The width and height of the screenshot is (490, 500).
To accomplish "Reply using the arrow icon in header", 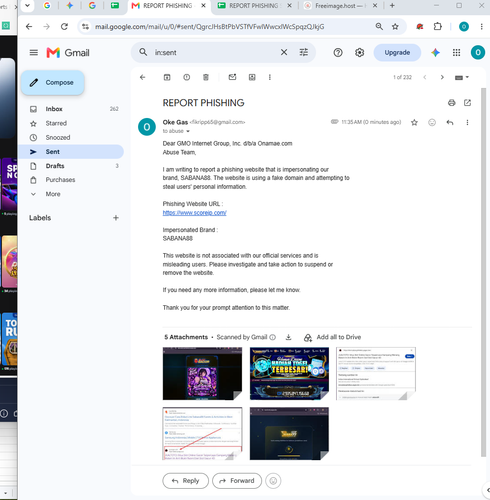I will click(450, 123).
